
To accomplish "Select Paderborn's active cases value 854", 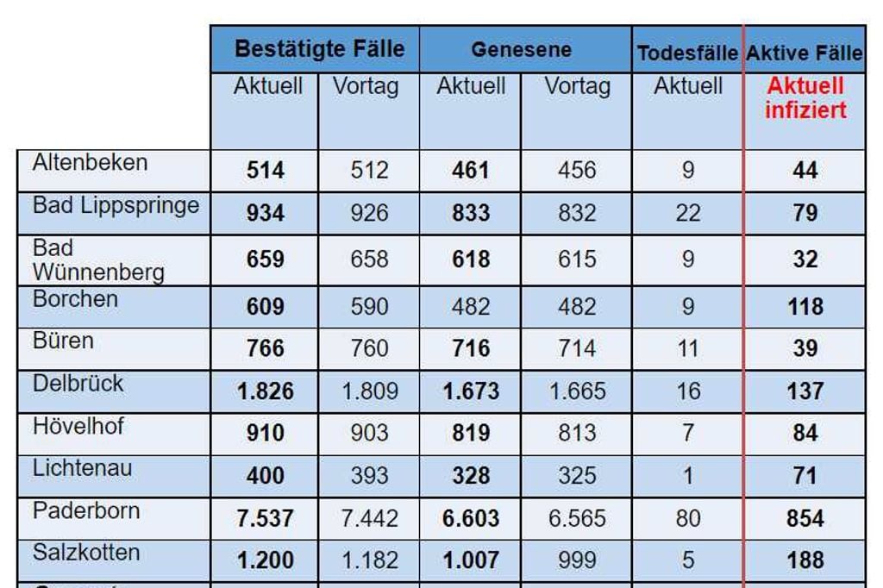I will click(x=805, y=519).
